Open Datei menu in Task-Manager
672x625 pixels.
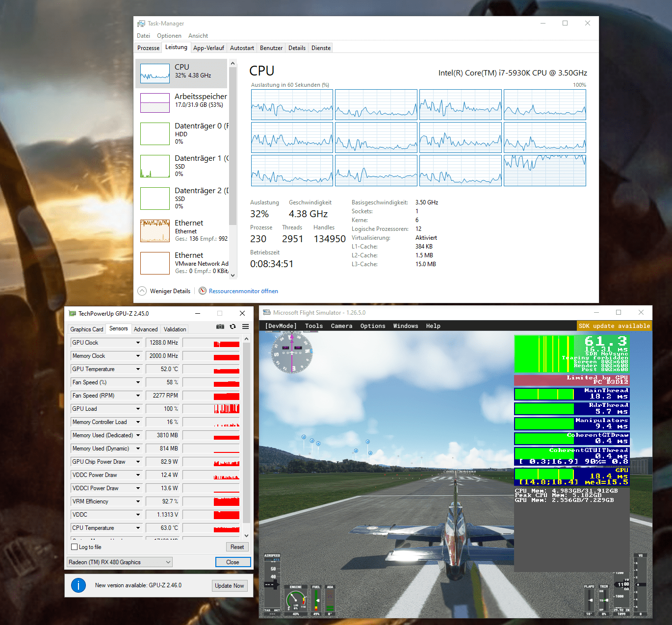click(x=144, y=36)
